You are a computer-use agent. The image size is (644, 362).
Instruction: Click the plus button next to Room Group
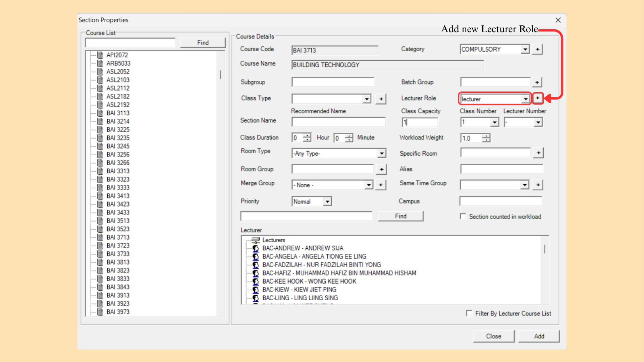click(x=381, y=169)
